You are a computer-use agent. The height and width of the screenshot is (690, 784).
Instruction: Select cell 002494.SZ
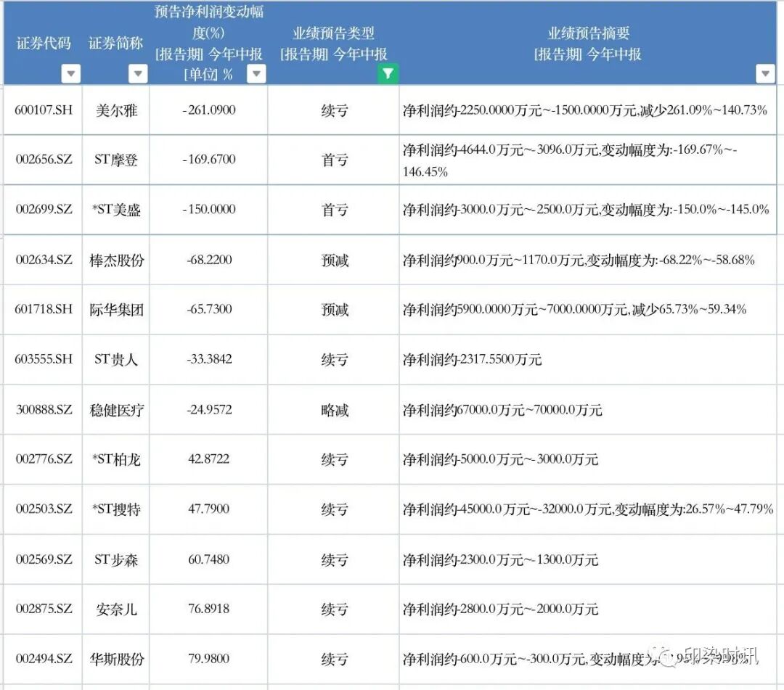pyautogui.click(x=43, y=659)
